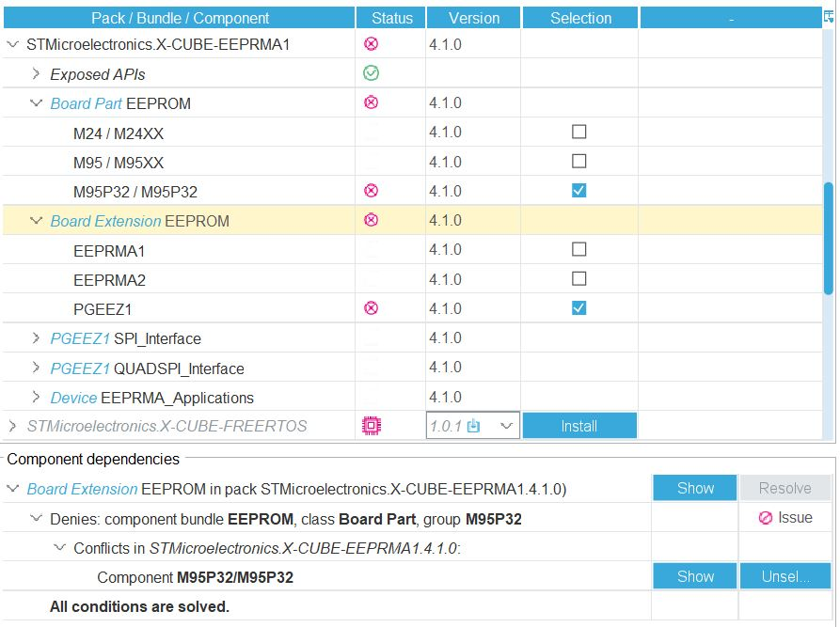Click error status icon for STMicroelectronics.X-CUBE-EEPRMA1

(x=371, y=44)
